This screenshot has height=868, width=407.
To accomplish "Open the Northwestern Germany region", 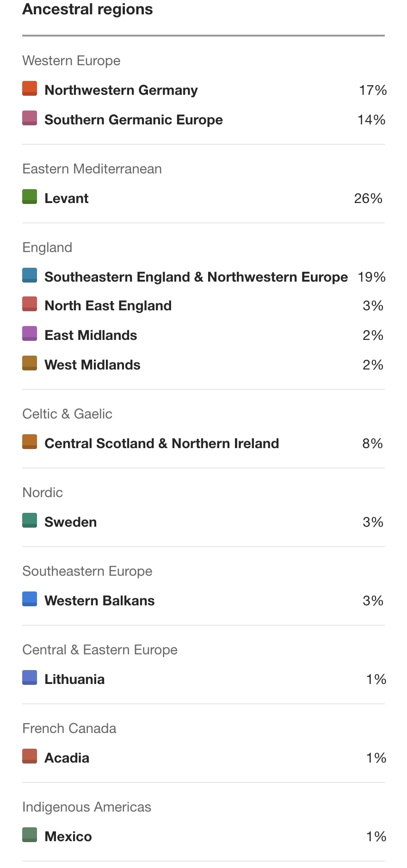I will click(x=121, y=90).
